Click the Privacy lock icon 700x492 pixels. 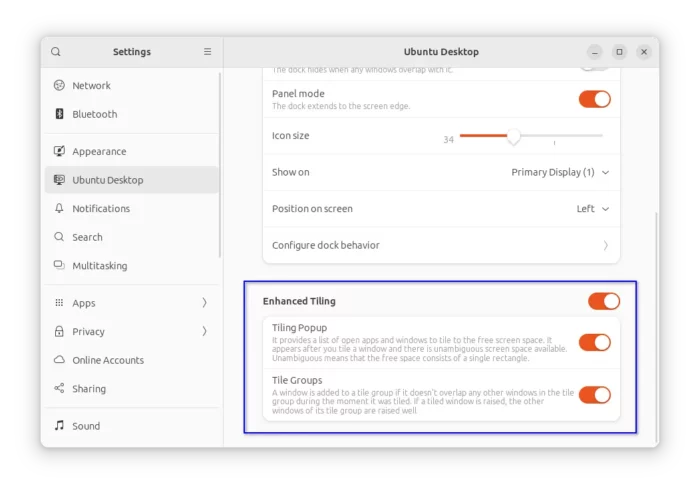[x=59, y=331]
